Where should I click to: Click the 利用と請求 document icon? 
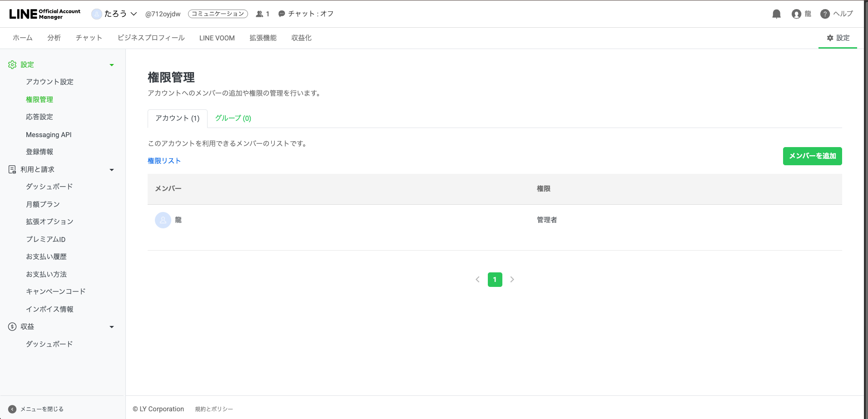[12, 169]
